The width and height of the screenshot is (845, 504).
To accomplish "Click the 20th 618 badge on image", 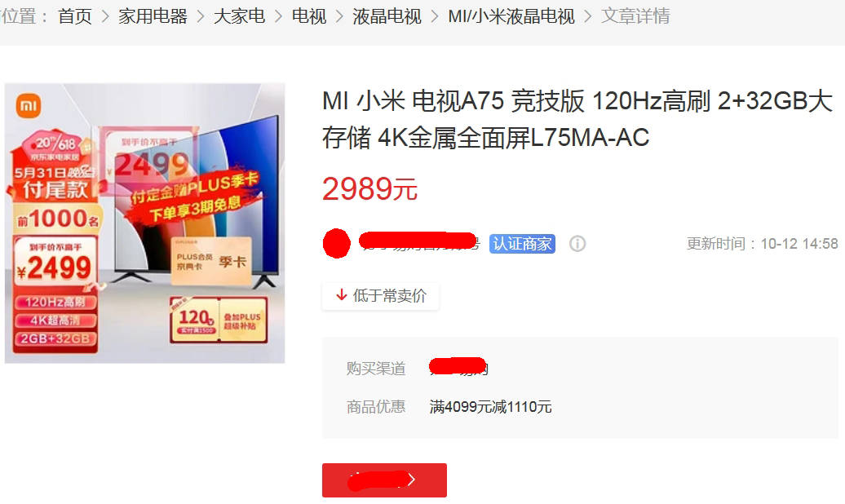I will [56, 146].
